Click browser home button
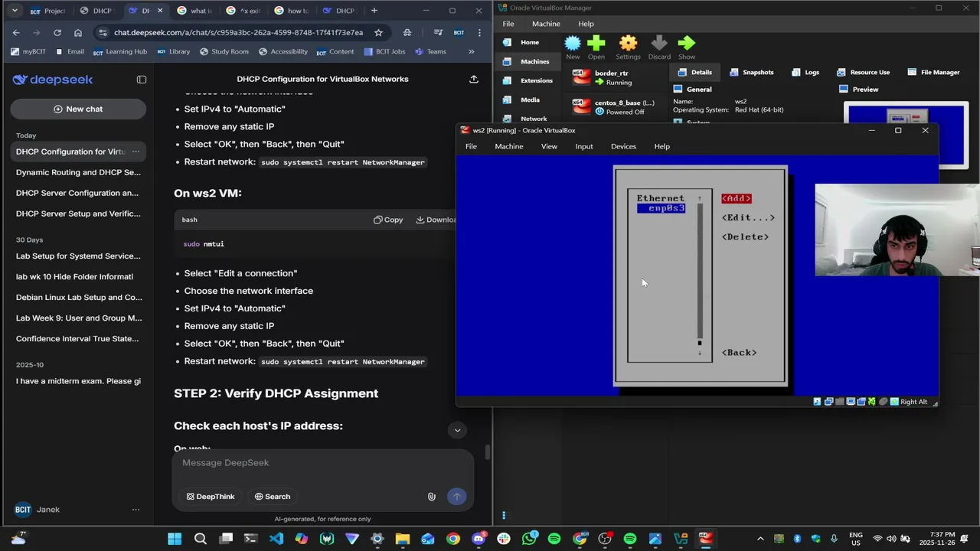This screenshot has width=980, height=551. [78, 33]
